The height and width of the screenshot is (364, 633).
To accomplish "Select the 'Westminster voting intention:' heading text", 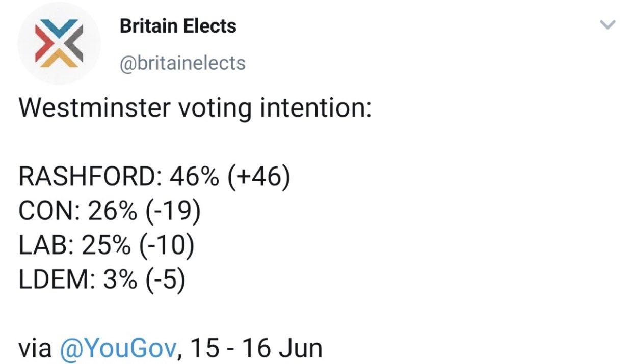I will [195, 109].
